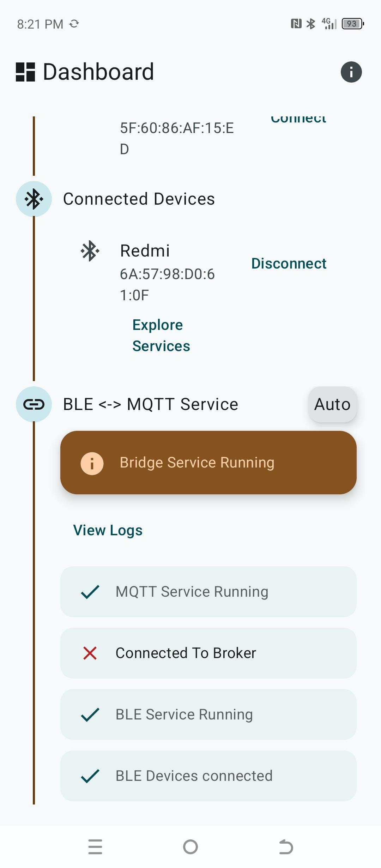Select the Connected To Broker status row
381x868 pixels.
click(x=208, y=653)
